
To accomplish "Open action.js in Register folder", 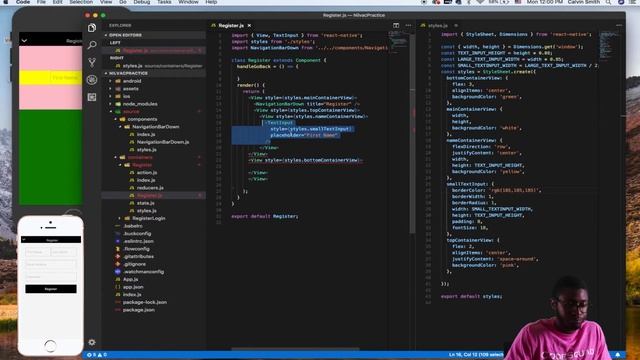I will pyautogui.click(x=147, y=173).
